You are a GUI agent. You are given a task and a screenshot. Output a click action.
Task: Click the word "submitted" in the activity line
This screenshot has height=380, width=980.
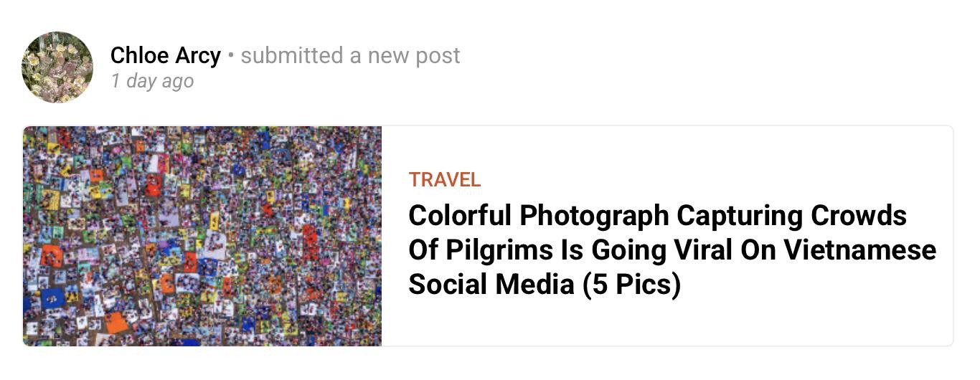click(291, 55)
